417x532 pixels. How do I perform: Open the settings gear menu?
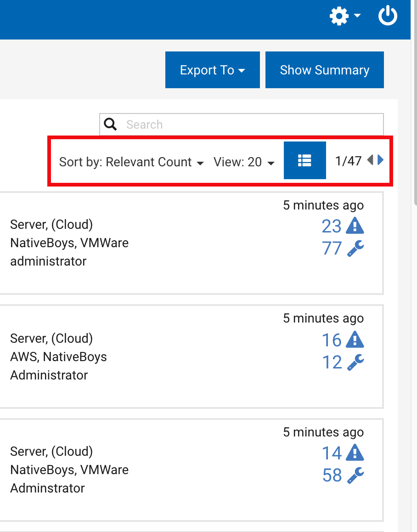point(338,16)
